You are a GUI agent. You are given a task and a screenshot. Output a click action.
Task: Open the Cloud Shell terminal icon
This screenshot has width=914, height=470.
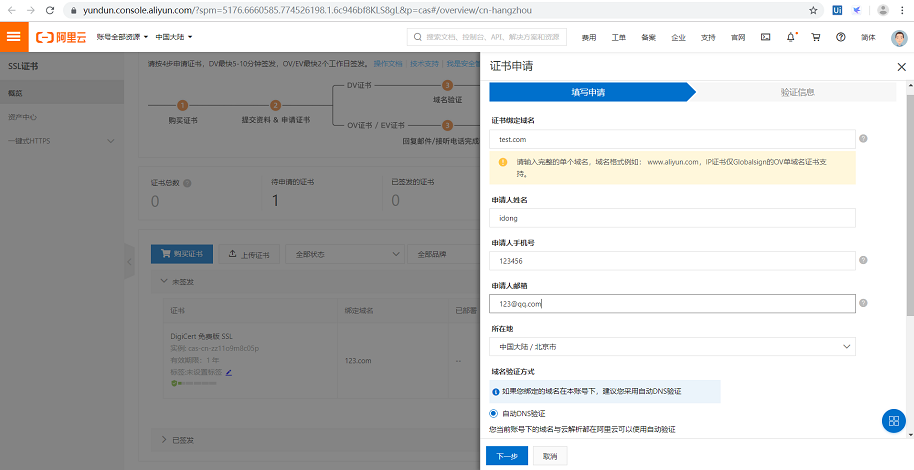pyautogui.click(x=765, y=37)
